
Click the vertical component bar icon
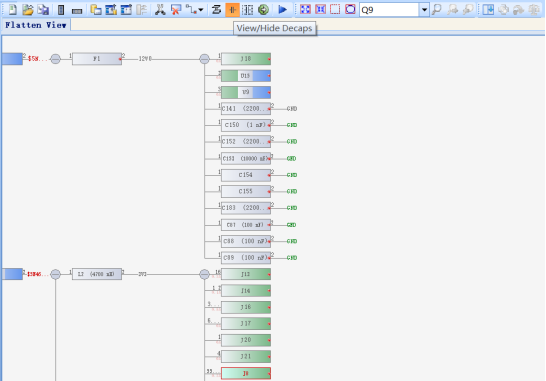[61, 10]
